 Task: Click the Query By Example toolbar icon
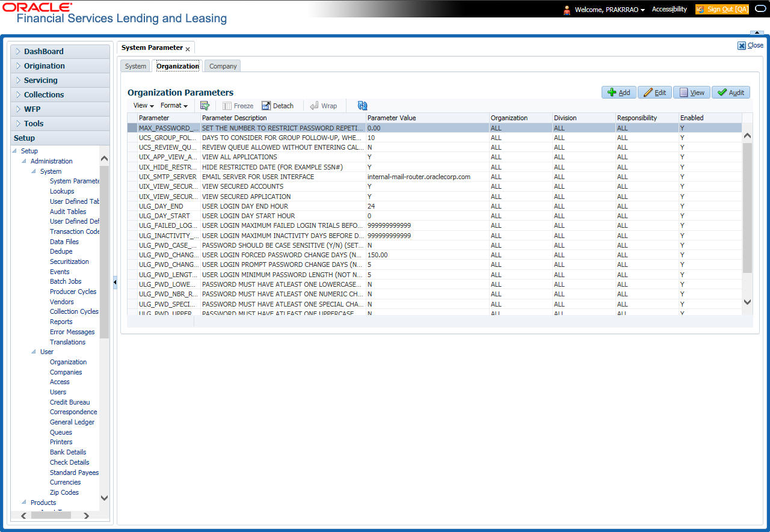205,105
